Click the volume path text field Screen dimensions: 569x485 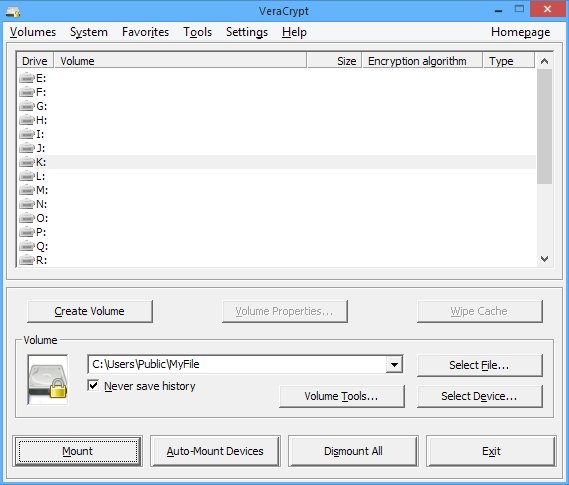[x=237, y=364]
